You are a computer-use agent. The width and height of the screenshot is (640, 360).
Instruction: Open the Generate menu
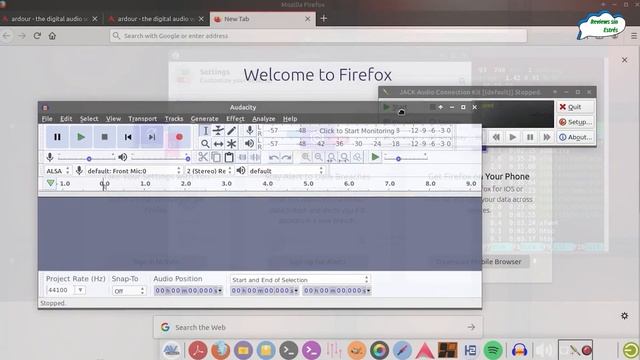coord(204,119)
